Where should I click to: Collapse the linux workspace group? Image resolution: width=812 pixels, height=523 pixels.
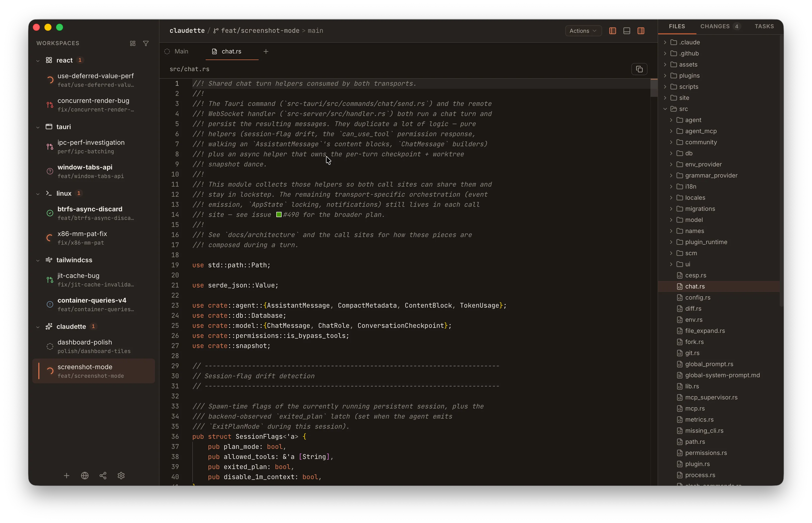coord(38,194)
